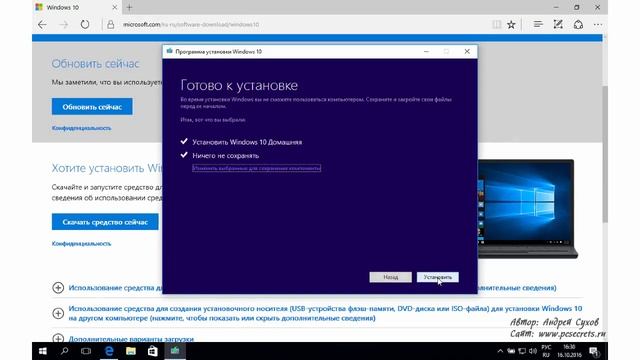
Task: Switch input language РУС indicator
Action: 546,351
